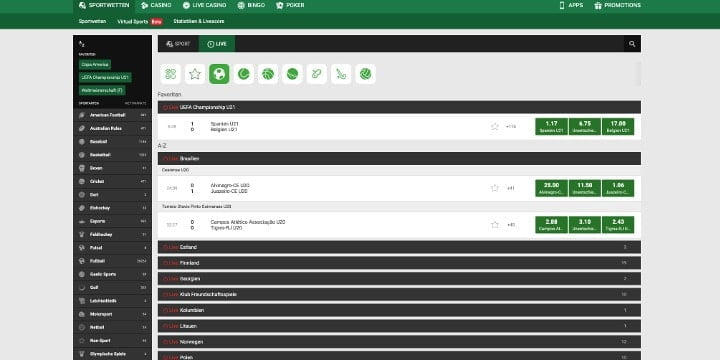Screen dimensions: 720x360
Task: Favorite the Alvinegro-CE U20 match star
Action: coord(495,188)
